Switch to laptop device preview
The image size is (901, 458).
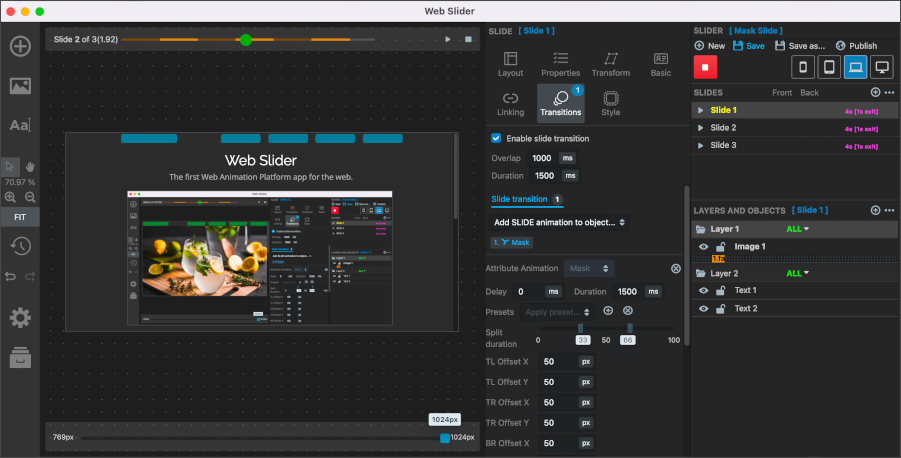[856, 67]
